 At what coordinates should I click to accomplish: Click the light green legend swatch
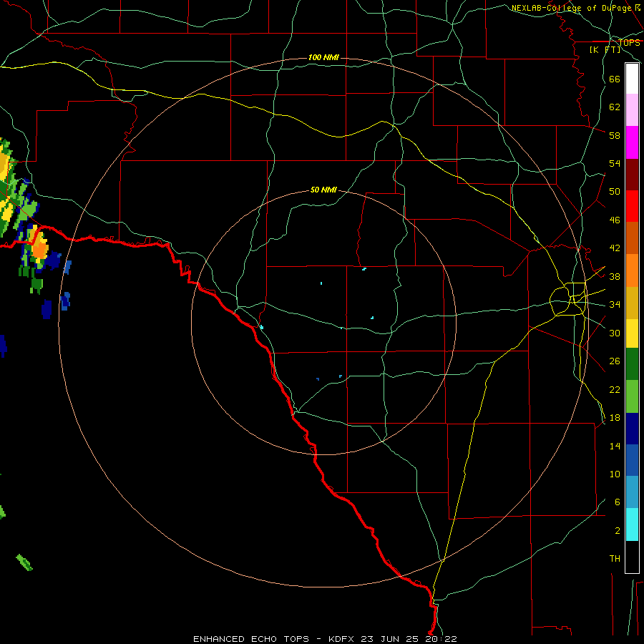tap(632, 396)
